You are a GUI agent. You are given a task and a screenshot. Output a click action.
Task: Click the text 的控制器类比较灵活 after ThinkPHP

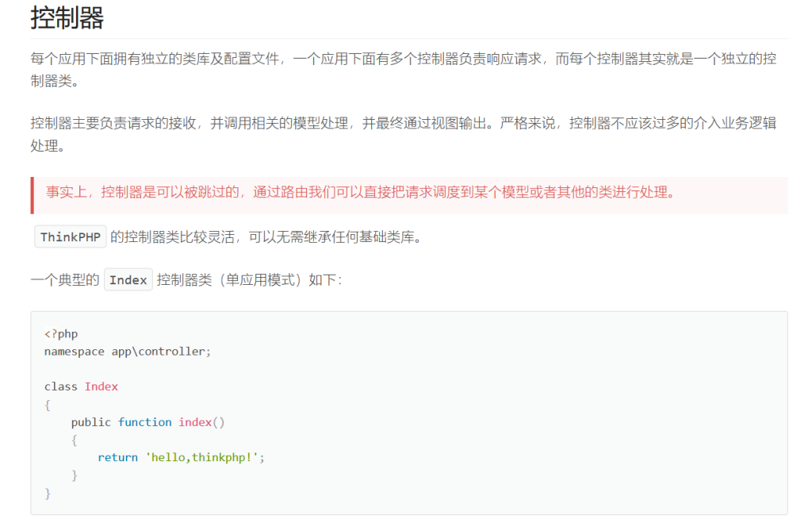tap(265, 237)
